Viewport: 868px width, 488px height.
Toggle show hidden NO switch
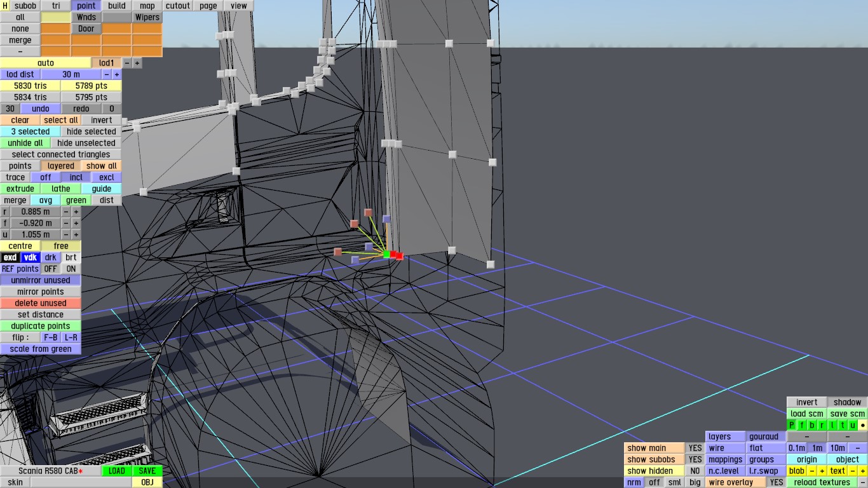click(x=695, y=471)
